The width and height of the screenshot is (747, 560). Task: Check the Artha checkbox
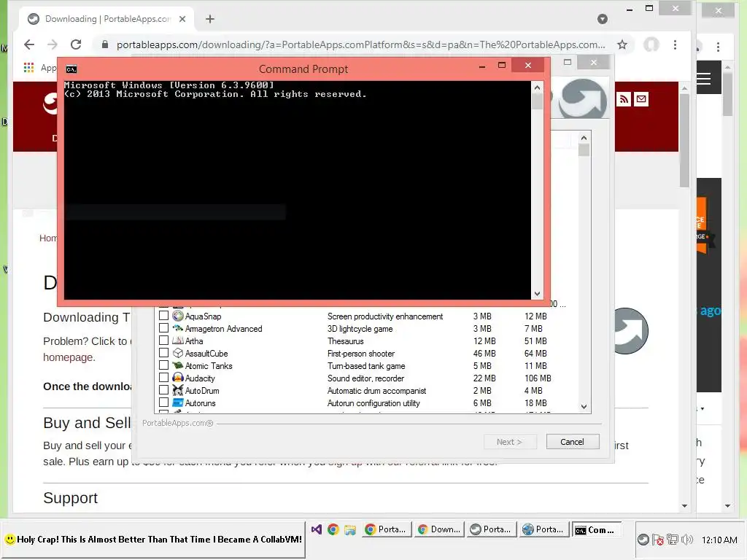point(163,340)
